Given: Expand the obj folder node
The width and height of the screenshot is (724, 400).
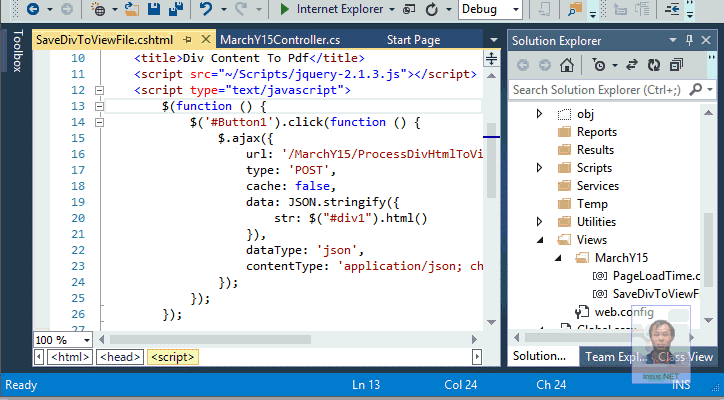Looking at the screenshot, I should coord(539,114).
